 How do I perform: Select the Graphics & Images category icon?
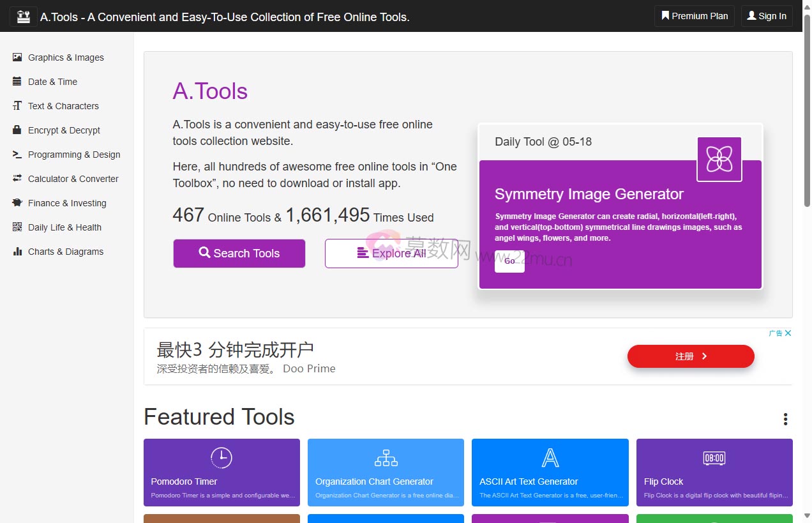[x=17, y=57]
